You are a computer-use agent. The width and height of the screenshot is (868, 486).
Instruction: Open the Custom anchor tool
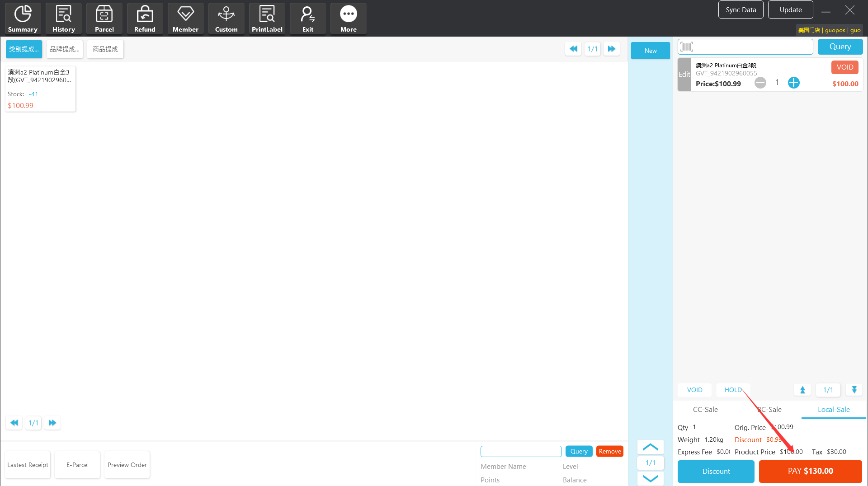click(226, 19)
